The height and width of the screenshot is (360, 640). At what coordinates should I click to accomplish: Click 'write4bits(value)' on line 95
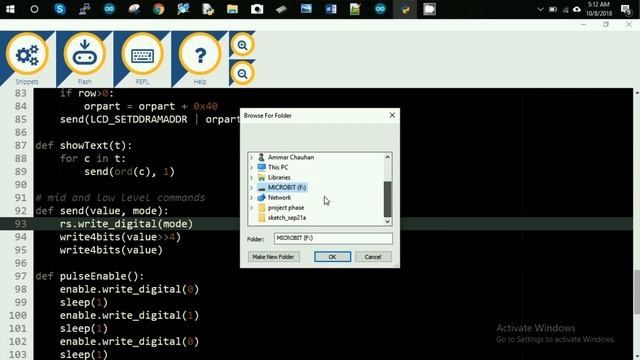(111, 250)
